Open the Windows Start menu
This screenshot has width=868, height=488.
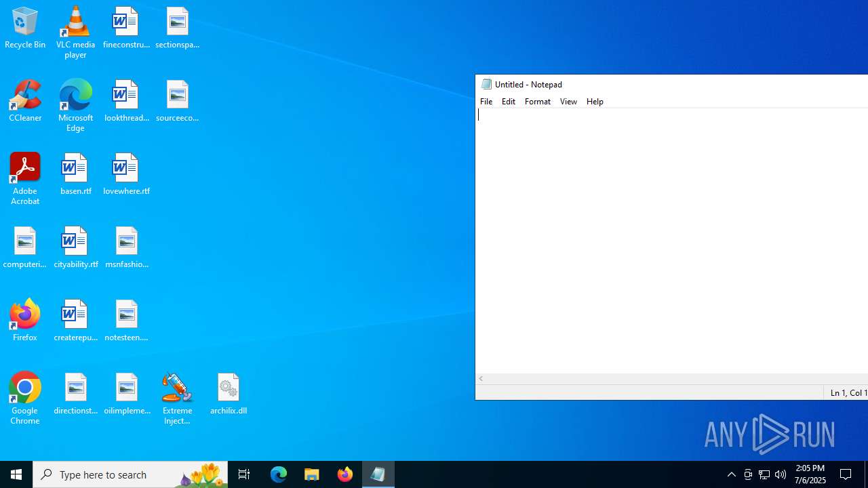coord(16,474)
